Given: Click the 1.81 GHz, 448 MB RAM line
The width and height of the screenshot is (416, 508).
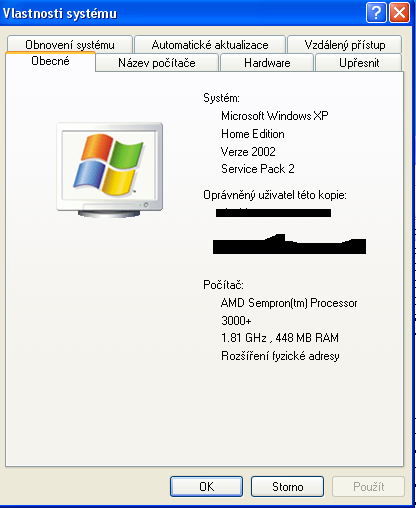Looking at the screenshot, I should [x=280, y=338].
